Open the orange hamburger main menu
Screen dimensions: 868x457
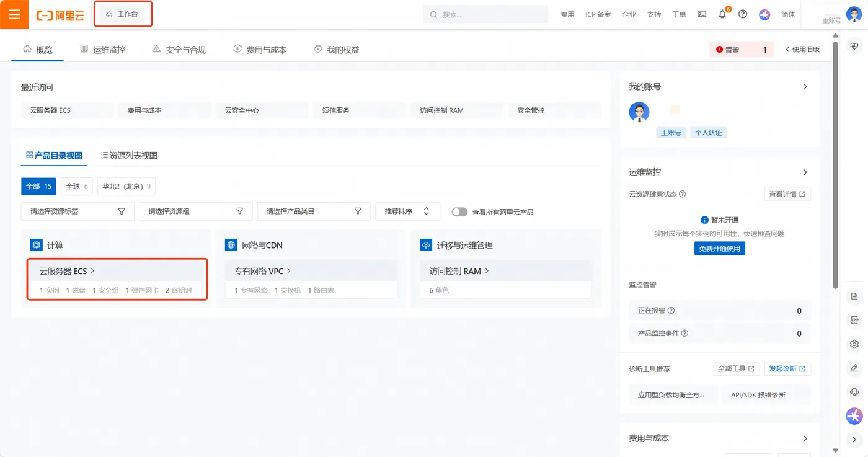pos(14,14)
